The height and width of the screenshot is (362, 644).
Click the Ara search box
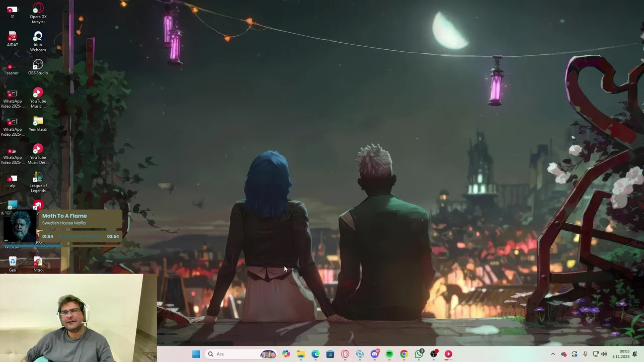pos(242,354)
